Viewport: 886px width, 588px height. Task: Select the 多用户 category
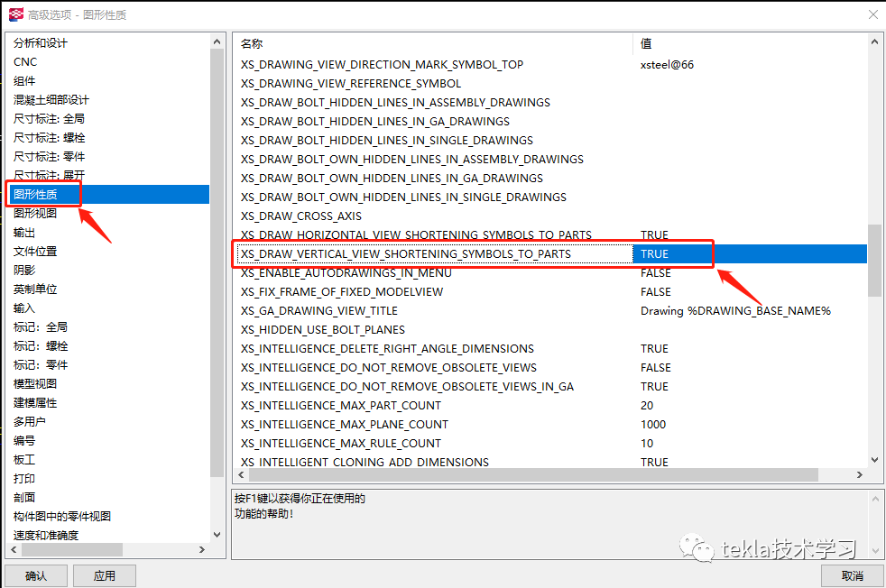30,422
